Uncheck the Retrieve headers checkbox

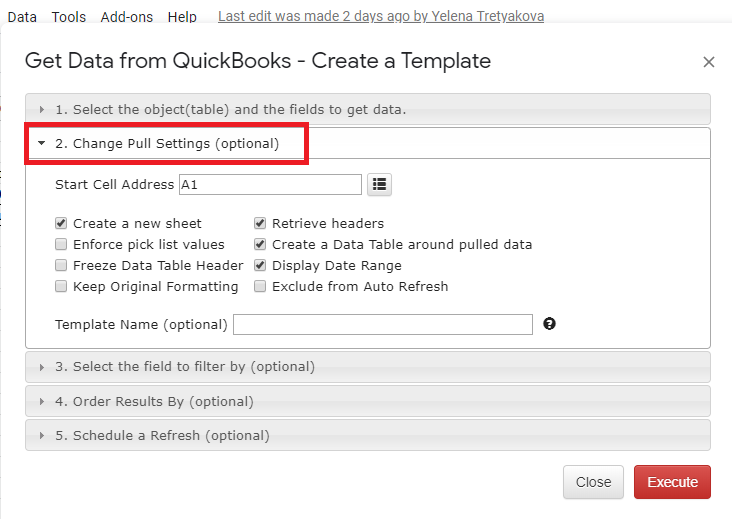pyautogui.click(x=260, y=223)
